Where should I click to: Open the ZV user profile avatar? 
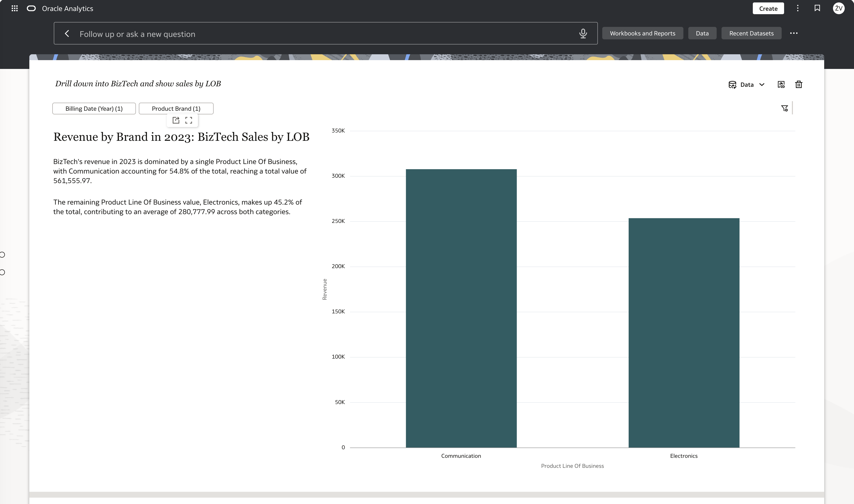839,9
